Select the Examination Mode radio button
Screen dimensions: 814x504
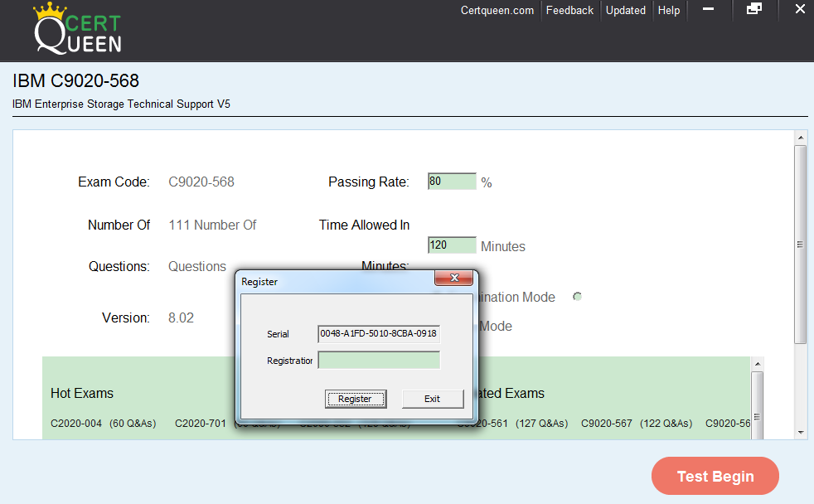(x=577, y=297)
